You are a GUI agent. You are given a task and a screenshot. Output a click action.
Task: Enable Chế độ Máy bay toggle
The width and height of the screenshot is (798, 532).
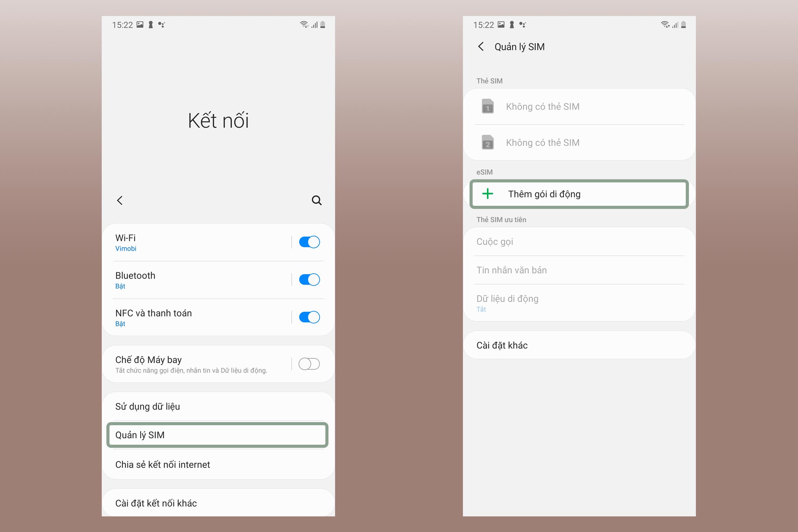click(x=309, y=364)
